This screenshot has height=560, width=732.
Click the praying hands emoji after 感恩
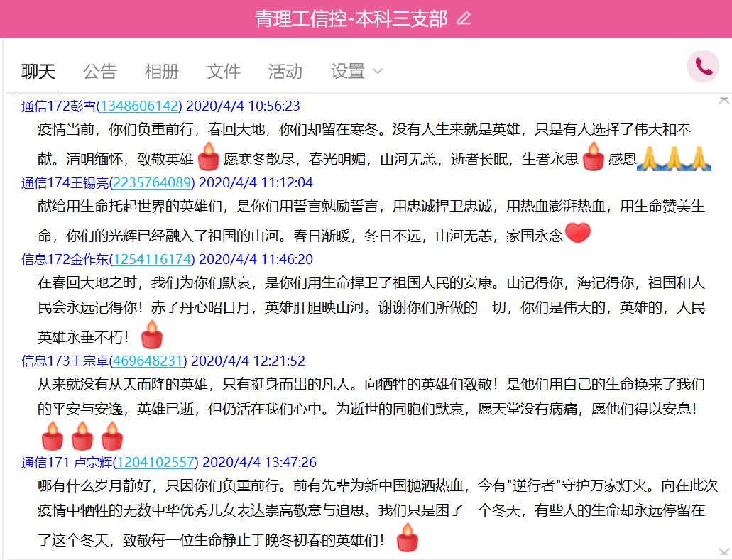673,158
